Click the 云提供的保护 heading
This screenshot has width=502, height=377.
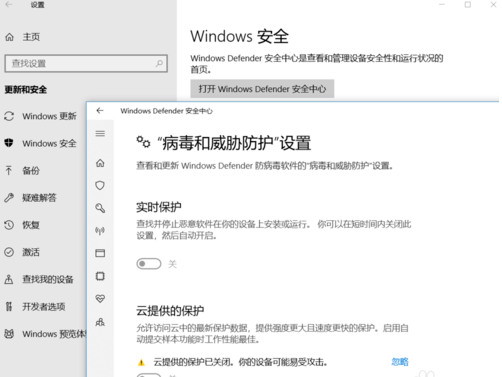point(170,311)
